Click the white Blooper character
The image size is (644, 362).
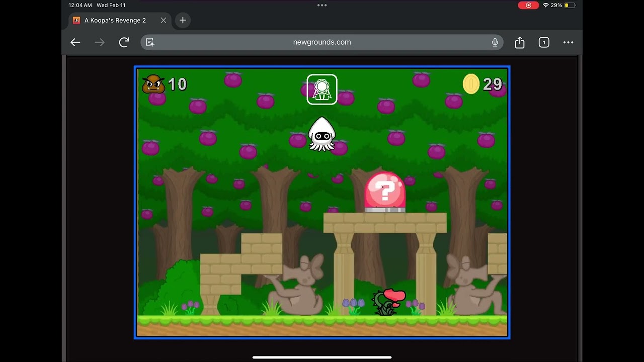coord(321,134)
